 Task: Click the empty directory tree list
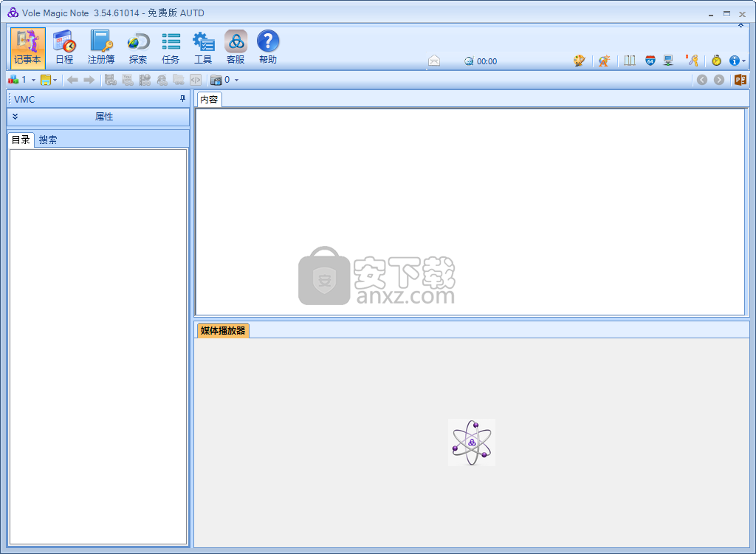[x=98, y=346]
